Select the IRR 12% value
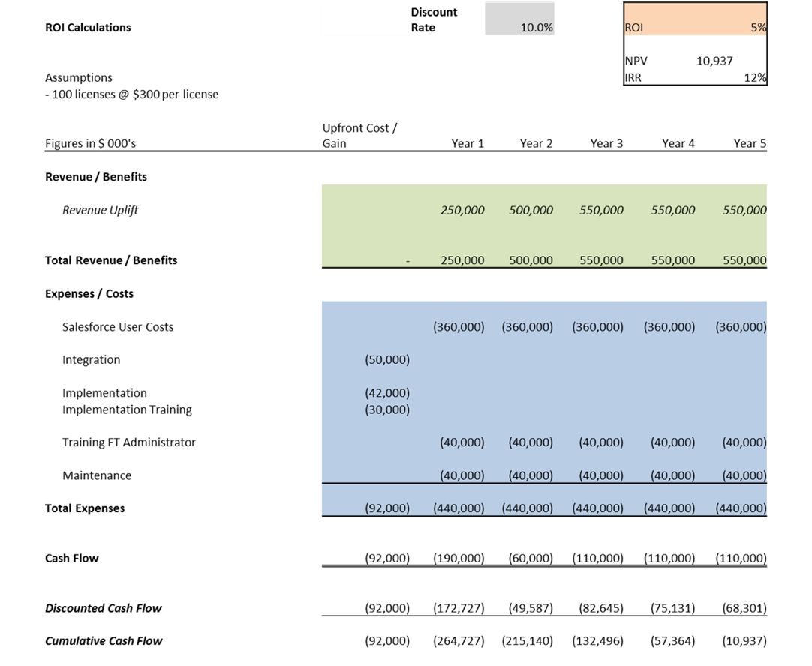The width and height of the screenshot is (812, 666). (x=756, y=77)
